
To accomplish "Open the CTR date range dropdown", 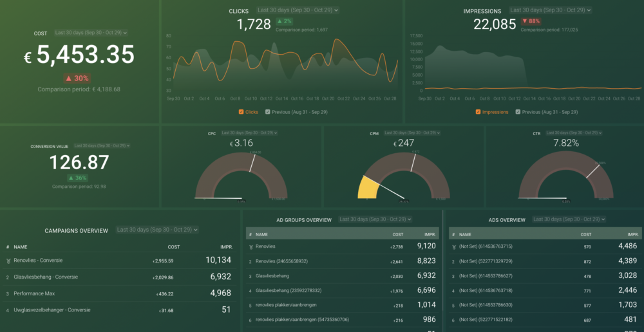I will [574, 133].
